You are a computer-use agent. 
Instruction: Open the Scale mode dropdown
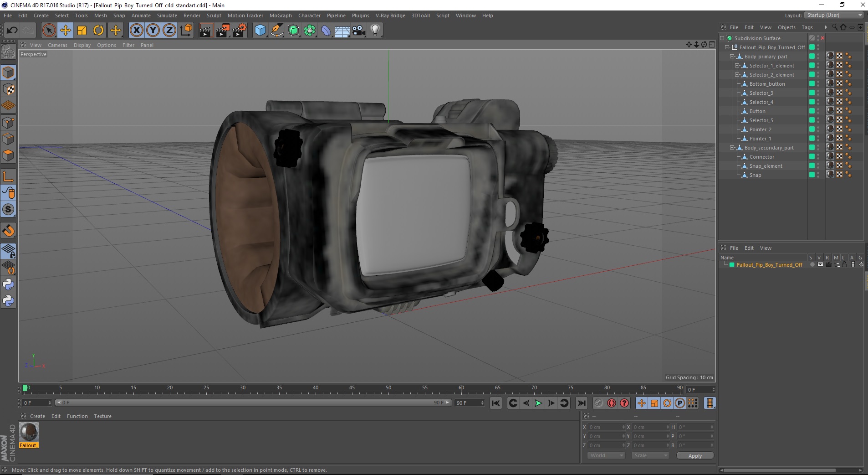[x=650, y=455]
